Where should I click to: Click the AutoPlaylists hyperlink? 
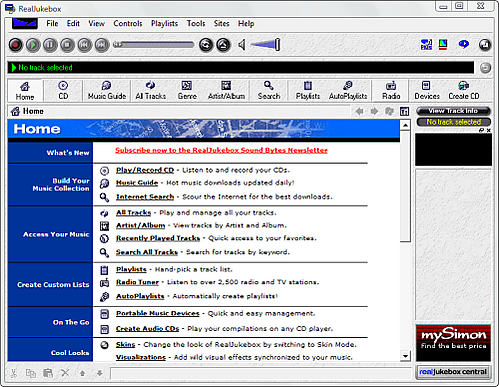point(140,296)
